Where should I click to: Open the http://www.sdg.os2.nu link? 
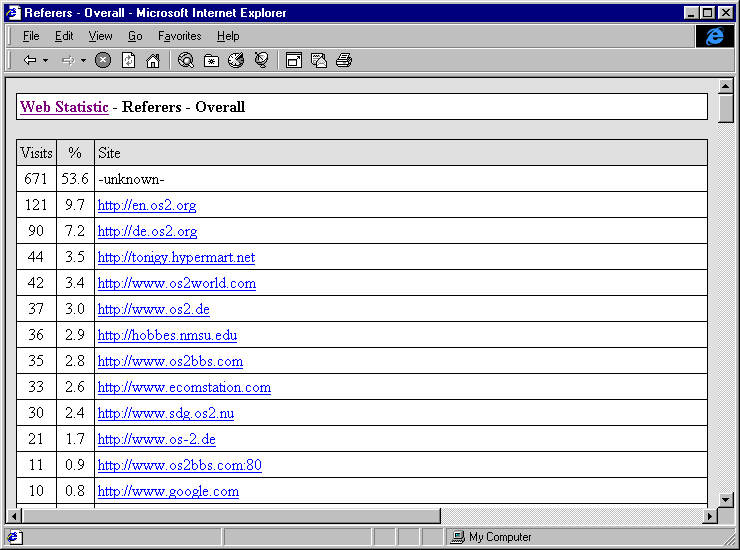click(166, 413)
